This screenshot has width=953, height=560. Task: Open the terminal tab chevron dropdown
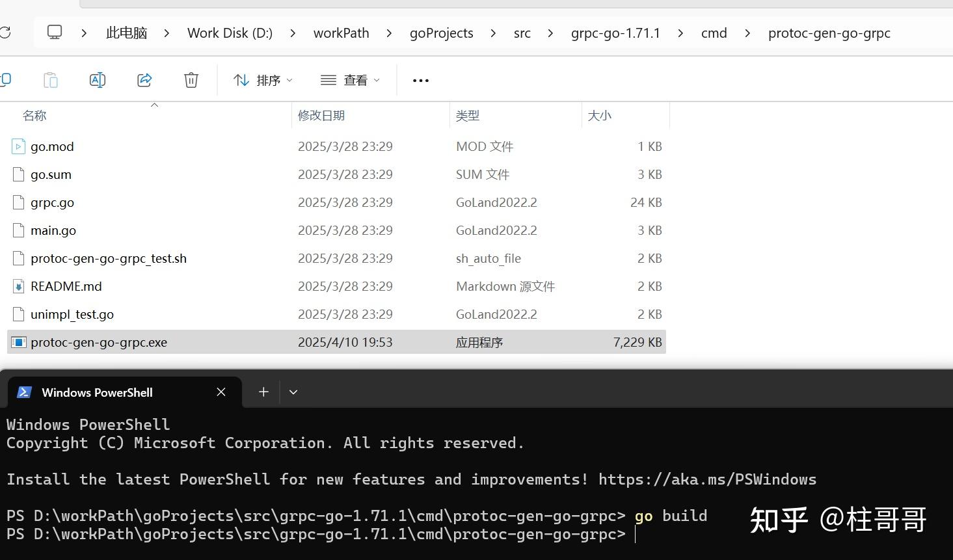[x=293, y=392]
